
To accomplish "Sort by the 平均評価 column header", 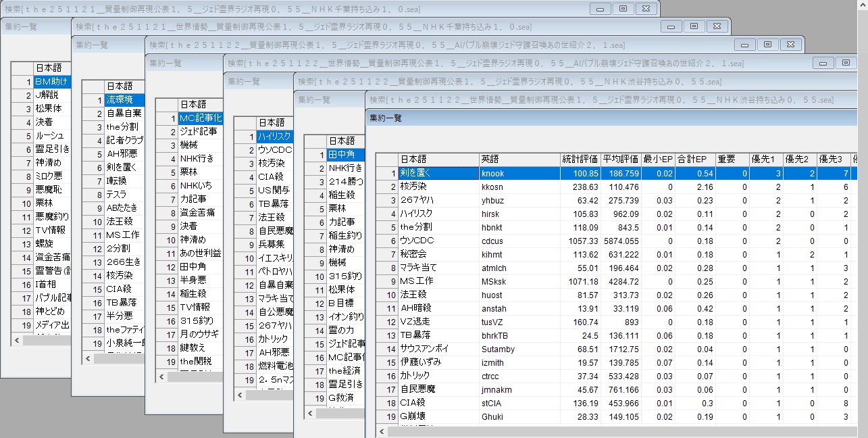I will pyautogui.click(x=621, y=160).
